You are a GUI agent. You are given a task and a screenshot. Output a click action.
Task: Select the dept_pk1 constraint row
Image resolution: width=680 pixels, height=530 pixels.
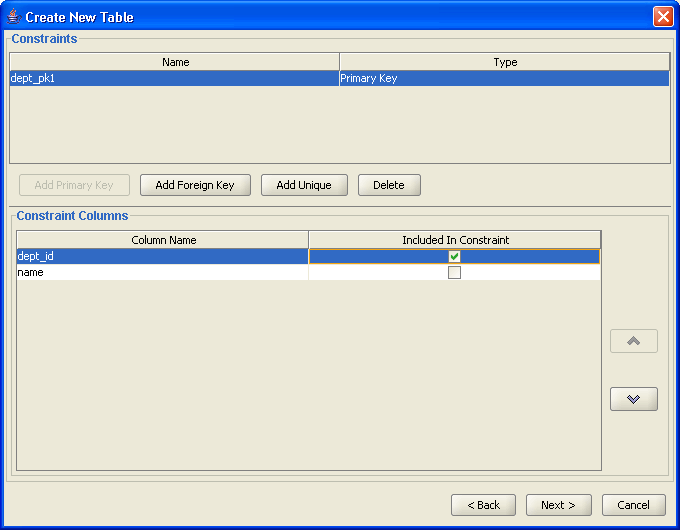click(x=174, y=78)
